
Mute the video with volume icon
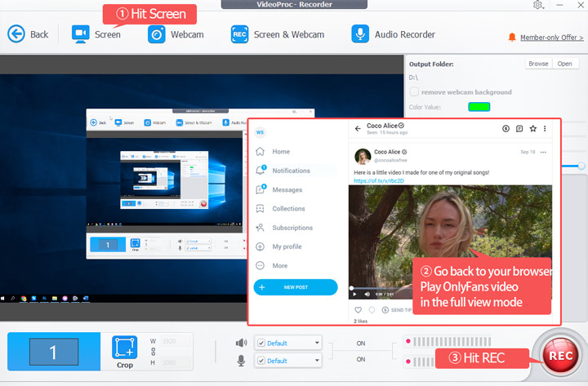point(367,294)
